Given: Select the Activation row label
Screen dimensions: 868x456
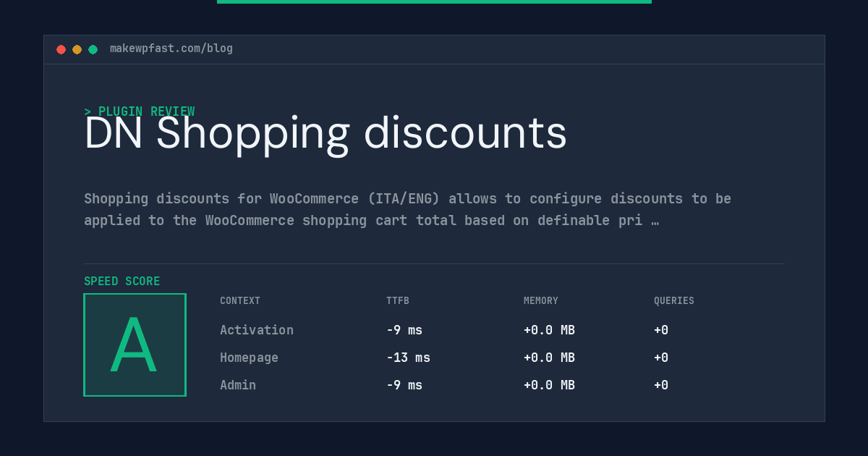Looking at the screenshot, I should click(257, 330).
